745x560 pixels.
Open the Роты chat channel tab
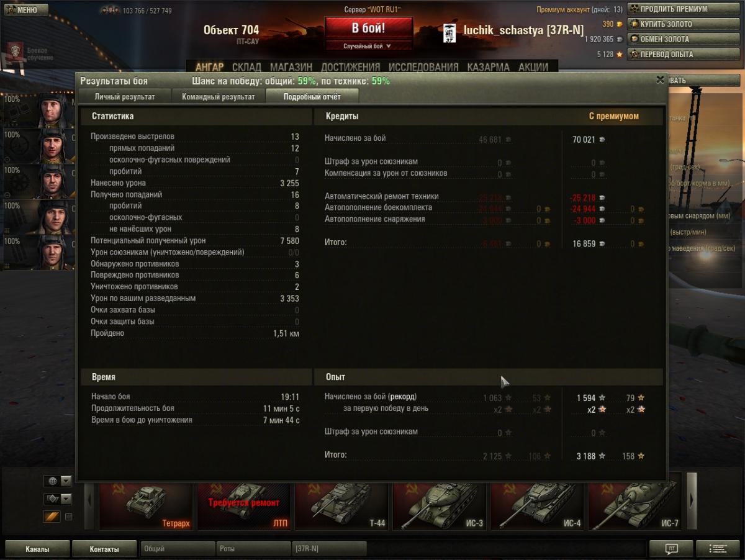[x=253, y=549]
